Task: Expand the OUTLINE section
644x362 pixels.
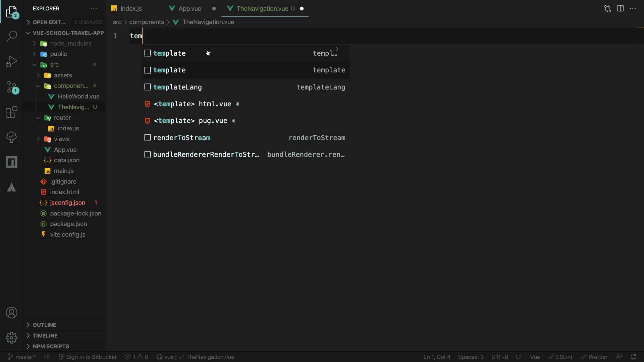Action: click(x=44, y=325)
